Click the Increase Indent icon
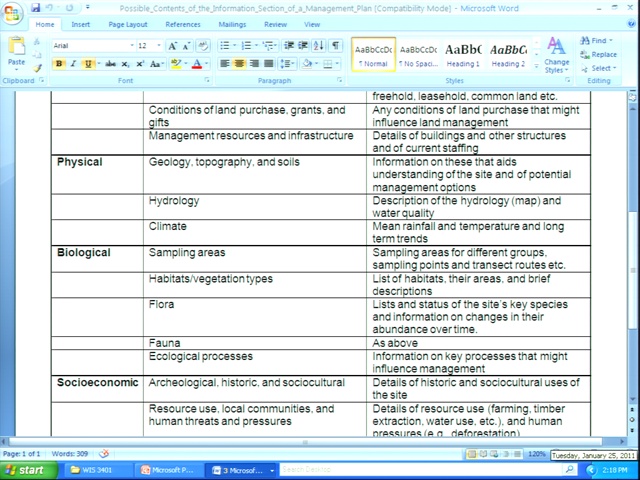This screenshot has height=480, width=640. click(303, 46)
